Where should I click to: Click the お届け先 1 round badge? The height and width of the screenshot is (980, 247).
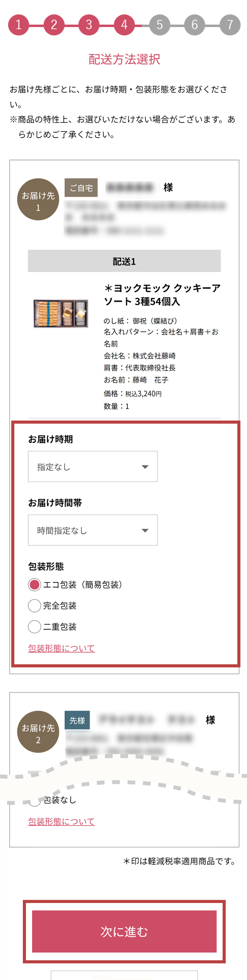coord(38,199)
